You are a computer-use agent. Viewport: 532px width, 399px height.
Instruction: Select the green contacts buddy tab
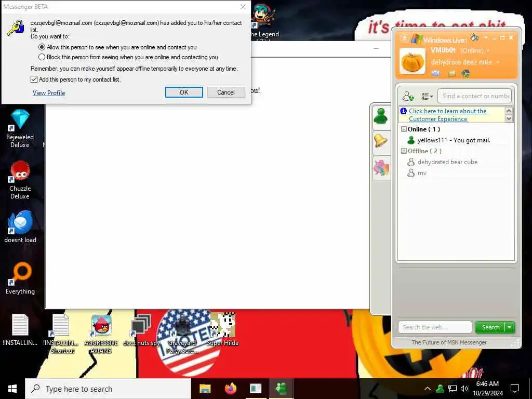click(x=381, y=117)
